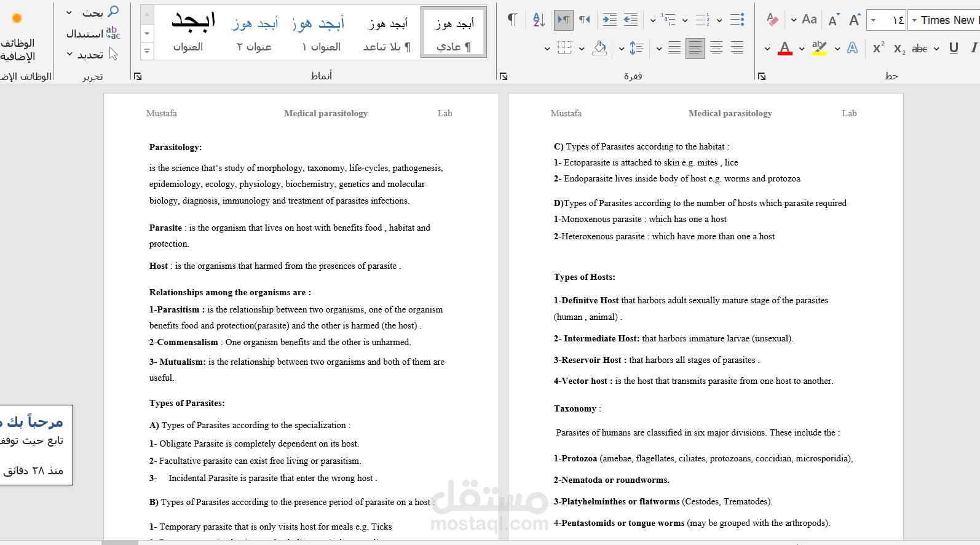Viewport: 980px width, 545px height.
Task: Click the paragraph shading paint bucket
Action: [x=599, y=48]
